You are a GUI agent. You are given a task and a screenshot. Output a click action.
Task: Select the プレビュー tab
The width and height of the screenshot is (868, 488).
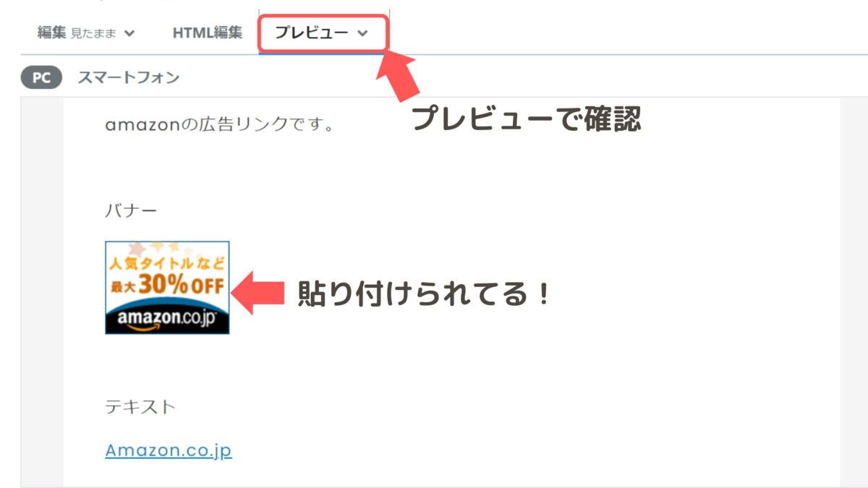(x=312, y=33)
